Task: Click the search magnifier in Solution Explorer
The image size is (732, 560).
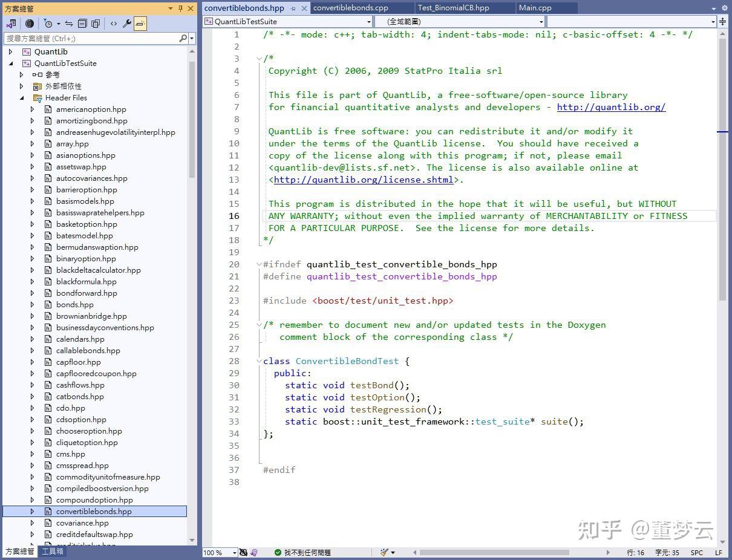Action: point(183,38)
